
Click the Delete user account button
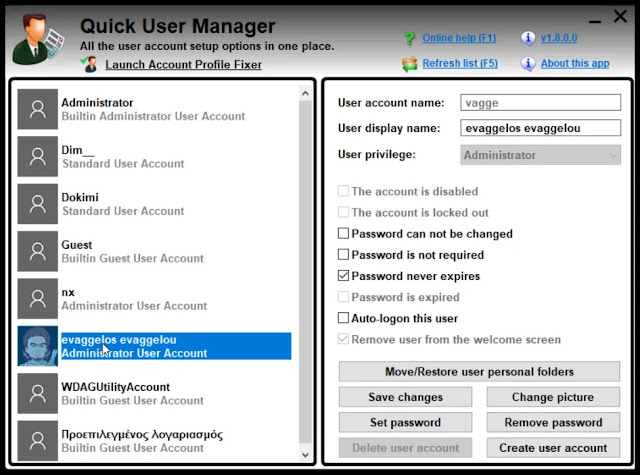point(405,448)
